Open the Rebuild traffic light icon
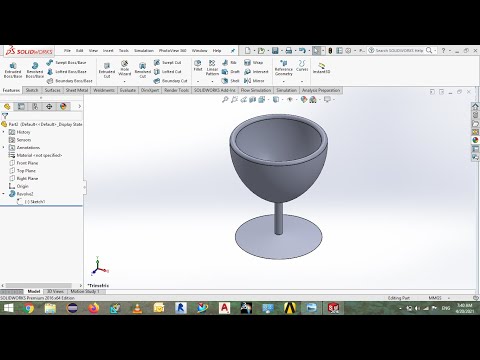Screen dimensions: 480x360 click(x=330, y=51)
